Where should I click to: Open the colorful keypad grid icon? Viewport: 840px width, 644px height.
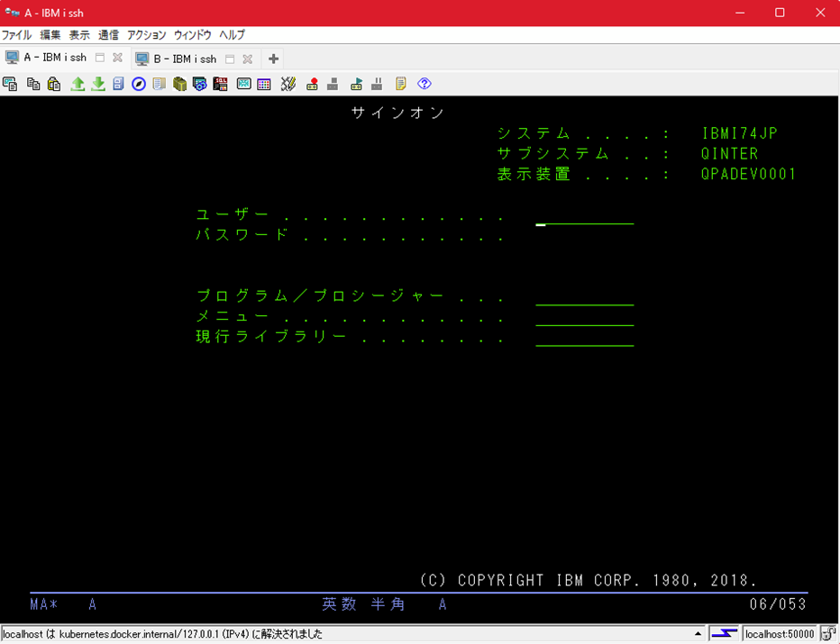click(264, 84)
